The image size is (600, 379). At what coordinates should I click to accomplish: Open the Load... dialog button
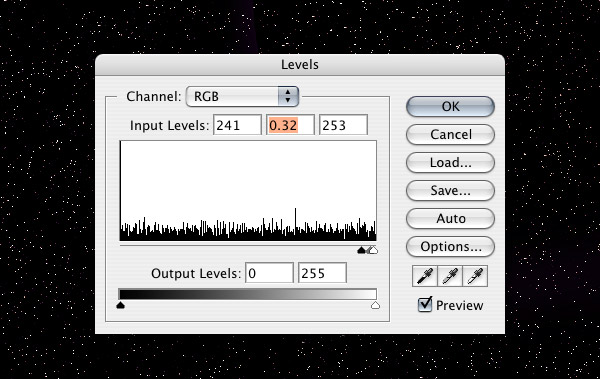pos(450,162)
